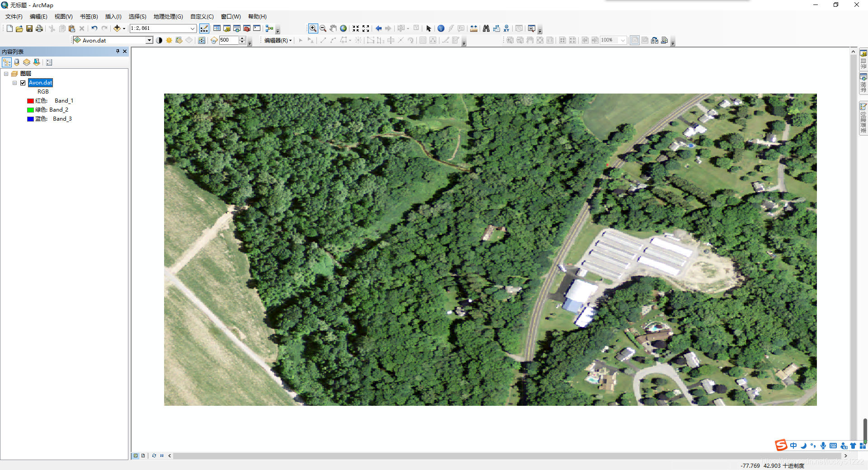
Task: Open the ModelBuilder window icon
Action: pyautogui.click(x=269, y=28)
